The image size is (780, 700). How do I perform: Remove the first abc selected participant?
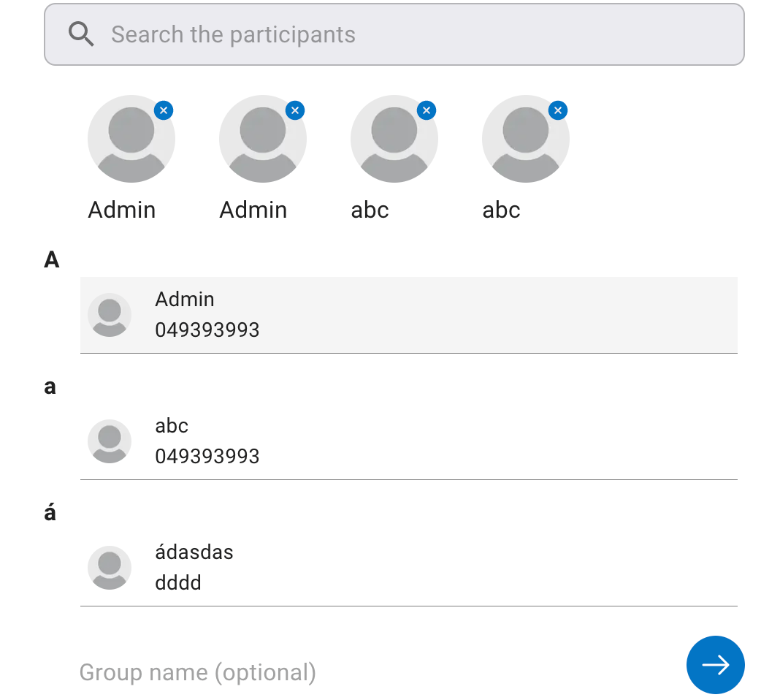coord(427,110)
